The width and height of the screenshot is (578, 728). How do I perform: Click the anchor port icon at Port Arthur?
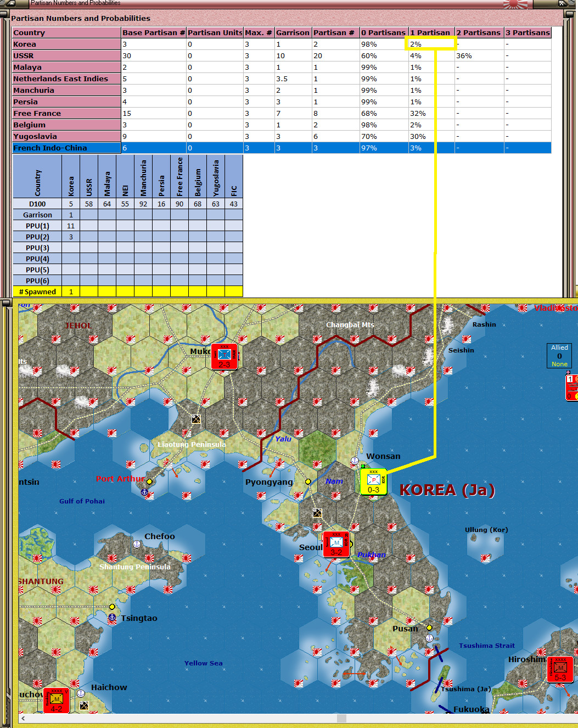pos(144,492)
